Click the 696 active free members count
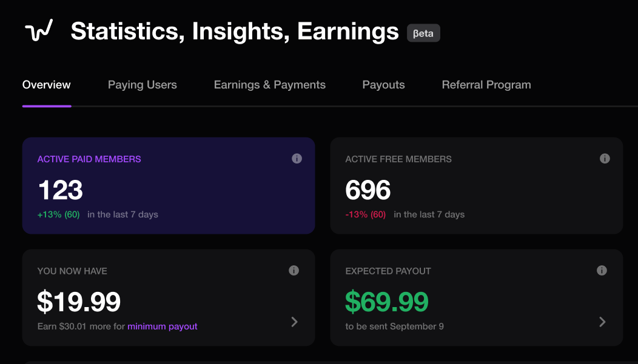 (368, 190)
